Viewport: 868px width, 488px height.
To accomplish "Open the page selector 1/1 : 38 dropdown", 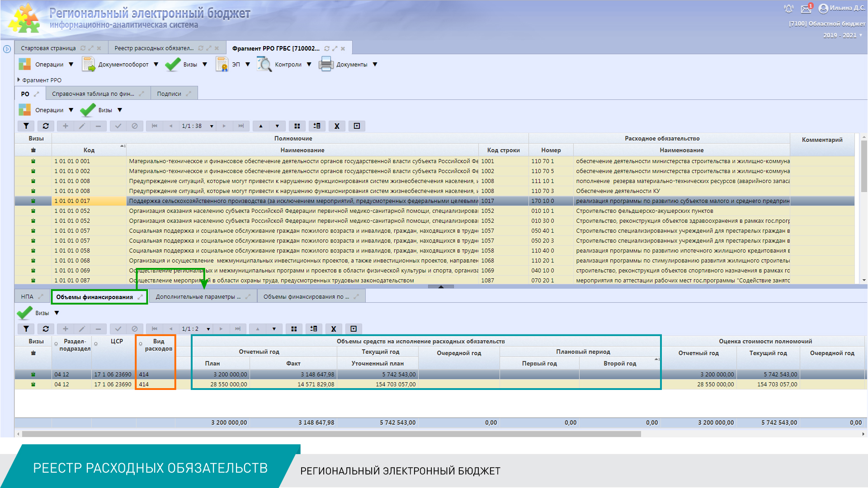I will coord(212,127).
